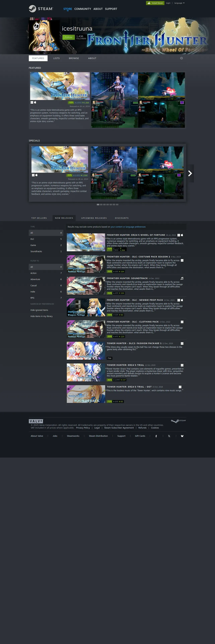Open the Facebook icon in footer

pos(156,436)
